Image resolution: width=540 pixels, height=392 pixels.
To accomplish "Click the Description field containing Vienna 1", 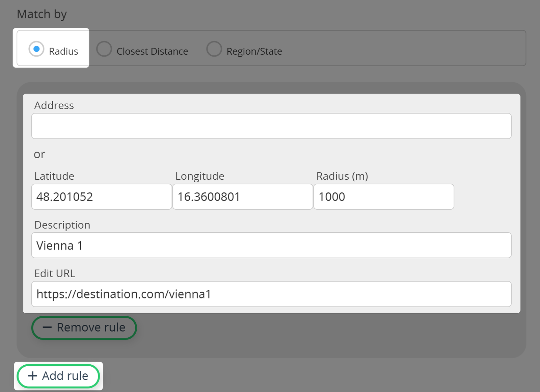I will coord(271,245).
